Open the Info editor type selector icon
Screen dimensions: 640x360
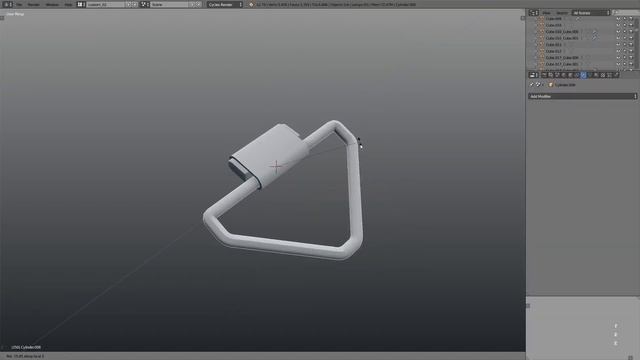click(x=7, y=4)
